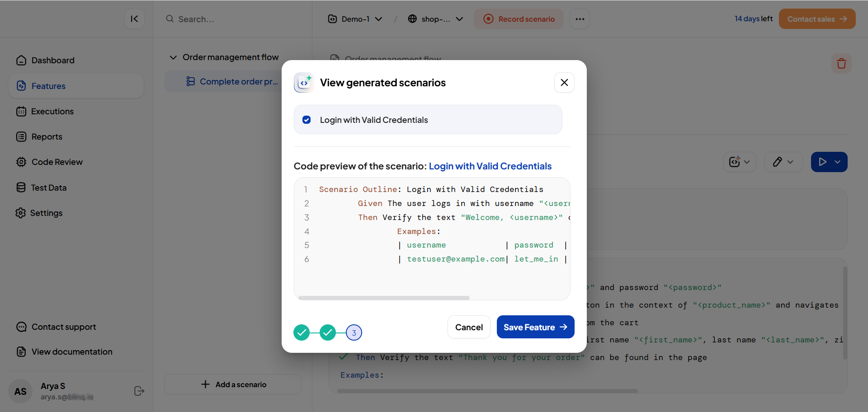Click the run play icon button
Screen dimensions: 868x412
(822, 162)
